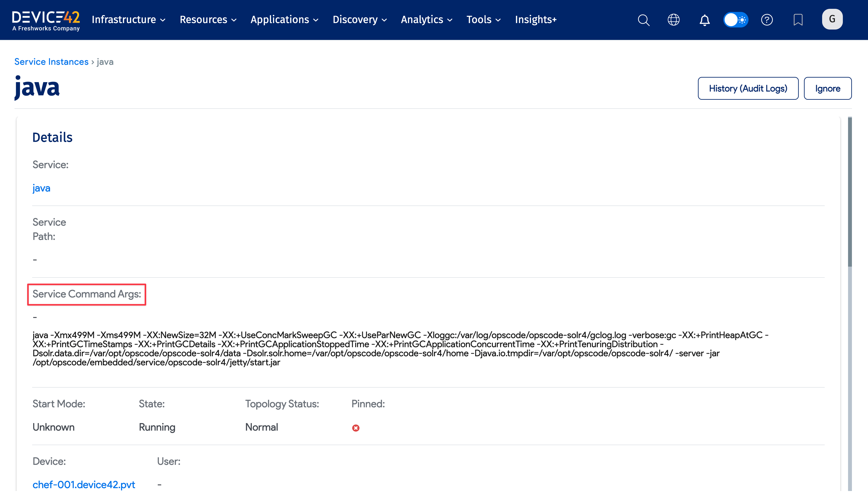868x498 pixels.
Task: Toggle the dark mode switch
Action: pos(736,20)
